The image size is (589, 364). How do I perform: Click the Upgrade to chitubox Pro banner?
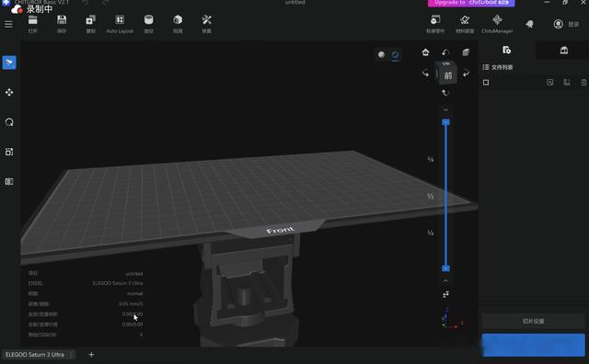click(471, 3)
